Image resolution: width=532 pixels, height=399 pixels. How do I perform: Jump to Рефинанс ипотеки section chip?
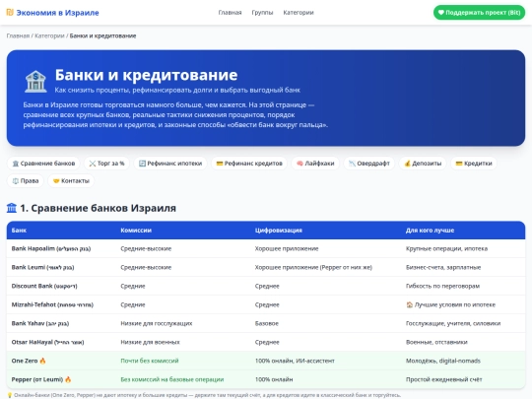click(170, 164)
